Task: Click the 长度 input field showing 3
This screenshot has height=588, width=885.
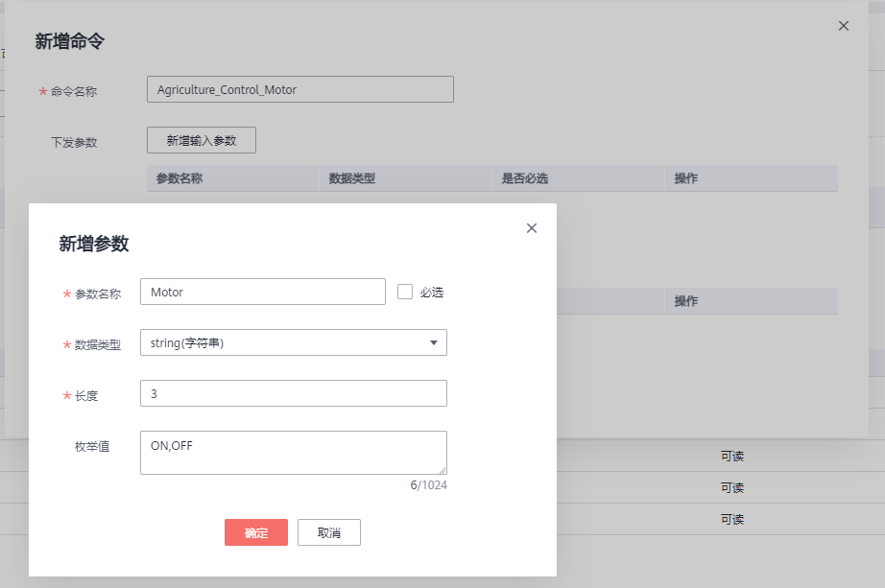Action: [293, 393]
